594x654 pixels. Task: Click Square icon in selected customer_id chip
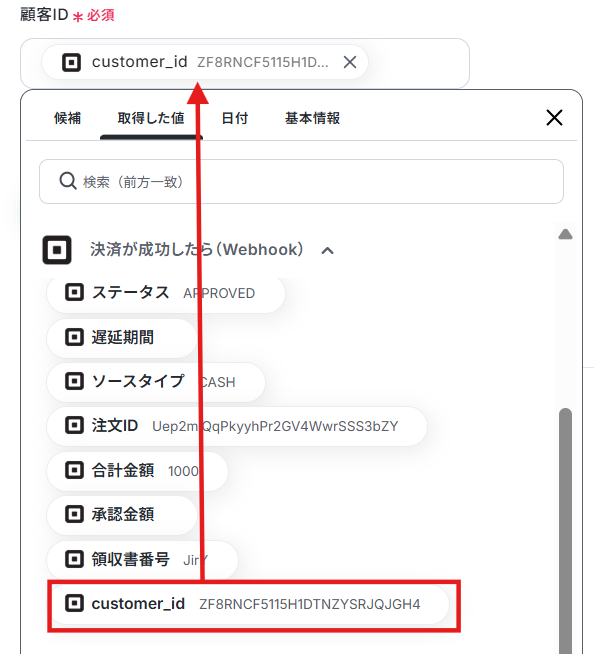tap(71, 63)
